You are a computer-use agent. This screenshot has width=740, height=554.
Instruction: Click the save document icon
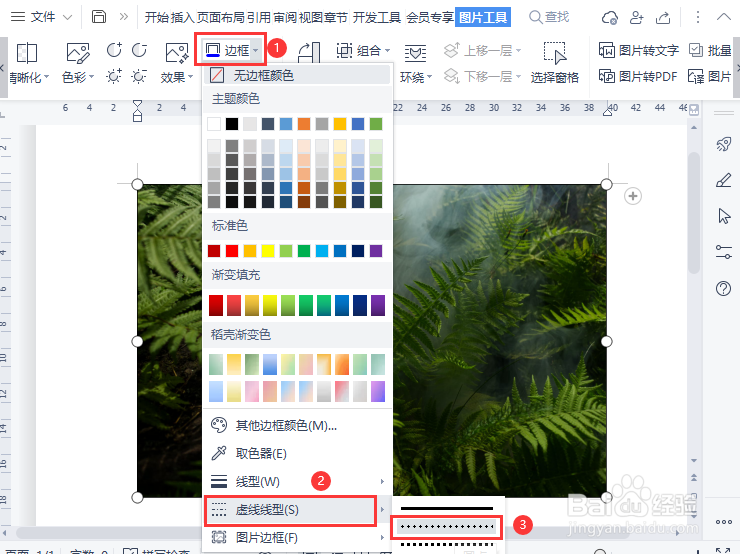(x=99, y=17)
